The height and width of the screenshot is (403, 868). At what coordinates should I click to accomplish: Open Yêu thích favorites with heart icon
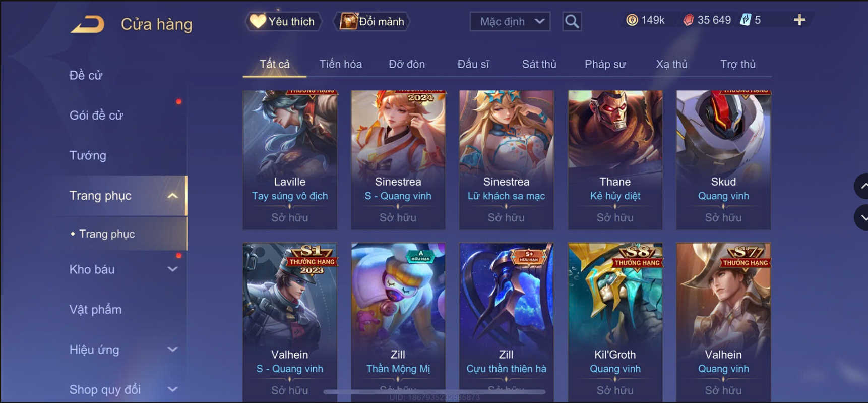point(283,21)
